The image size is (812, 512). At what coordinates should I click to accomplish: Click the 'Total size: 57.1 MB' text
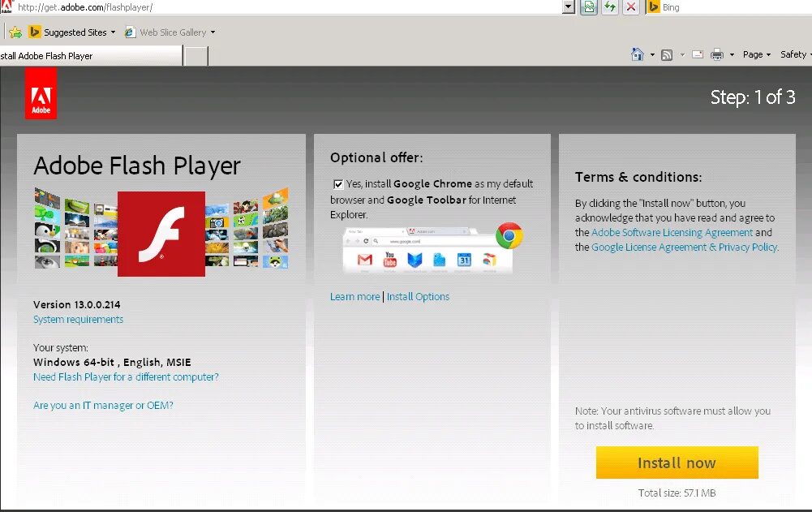(x=677, y=493)
